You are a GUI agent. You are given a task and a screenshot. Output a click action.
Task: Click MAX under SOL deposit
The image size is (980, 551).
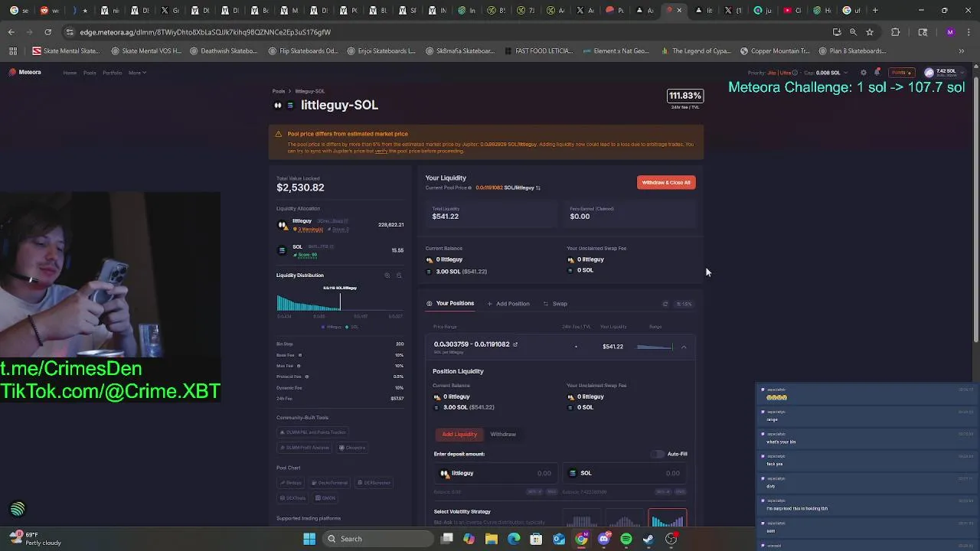tap(681, 491)
